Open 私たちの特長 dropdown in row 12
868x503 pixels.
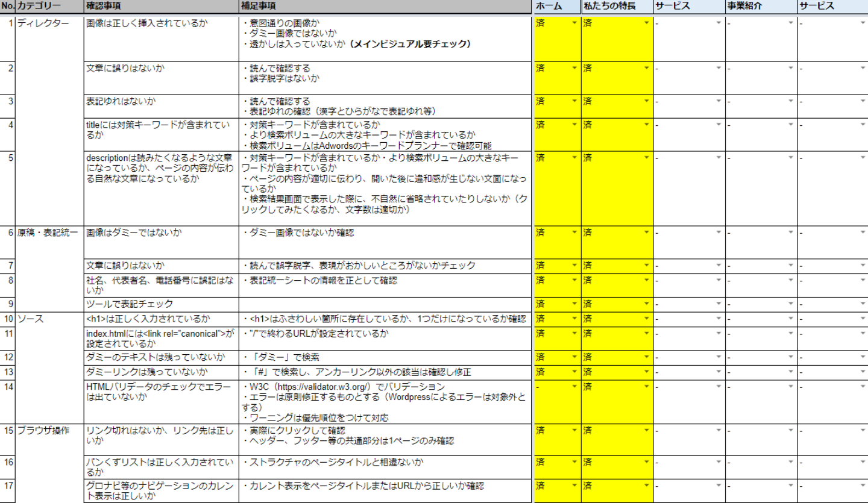tap(647, 357)
